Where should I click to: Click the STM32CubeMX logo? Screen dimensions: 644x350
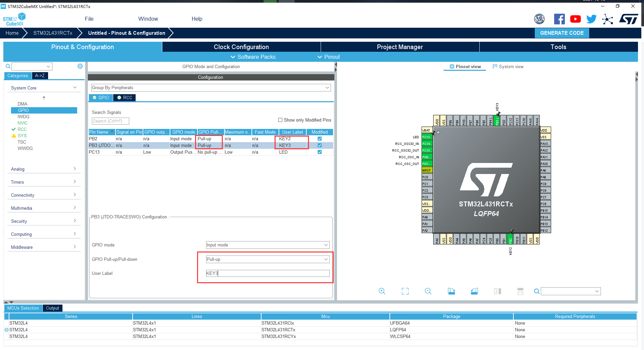point(14,19)
